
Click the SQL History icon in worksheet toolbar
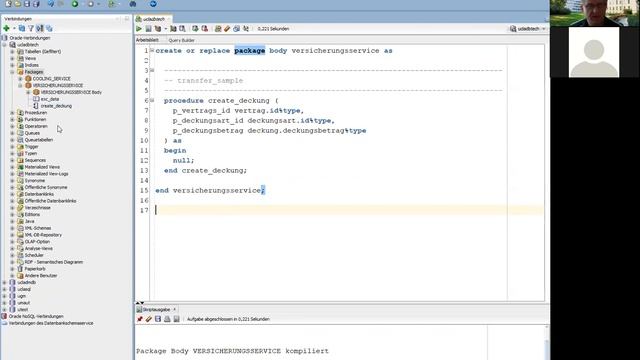[x=236, y=29]
